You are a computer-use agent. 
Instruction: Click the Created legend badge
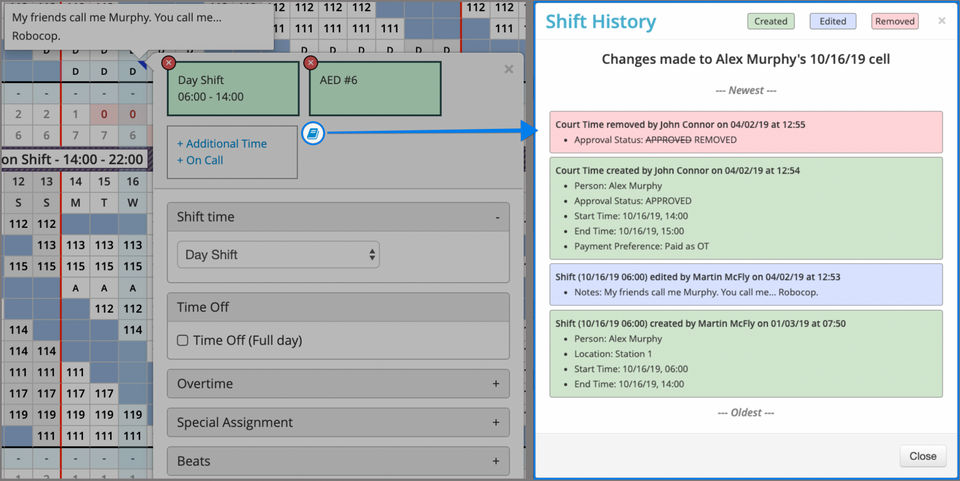[770, 21]
